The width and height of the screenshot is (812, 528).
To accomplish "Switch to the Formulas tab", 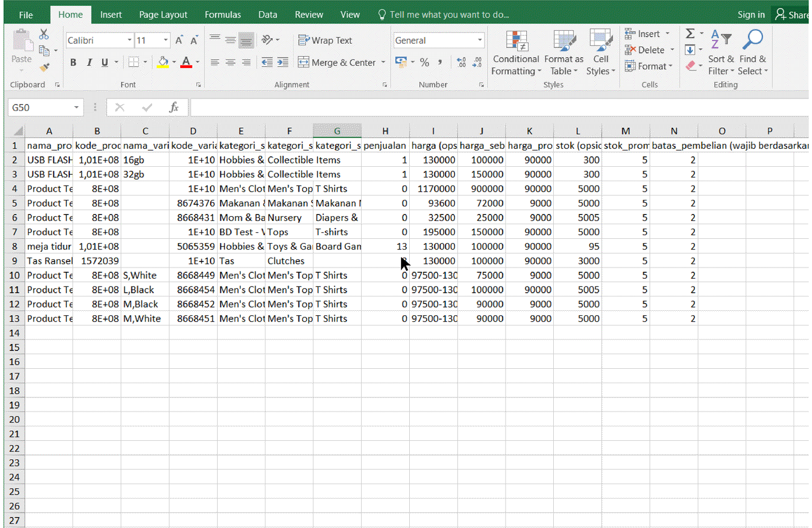I will (x=222, y=15).
